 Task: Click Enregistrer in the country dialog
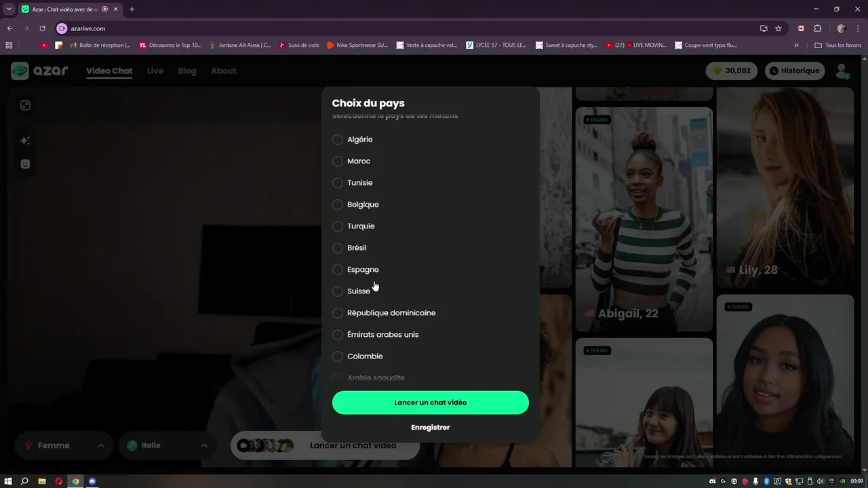pos(430,428)
